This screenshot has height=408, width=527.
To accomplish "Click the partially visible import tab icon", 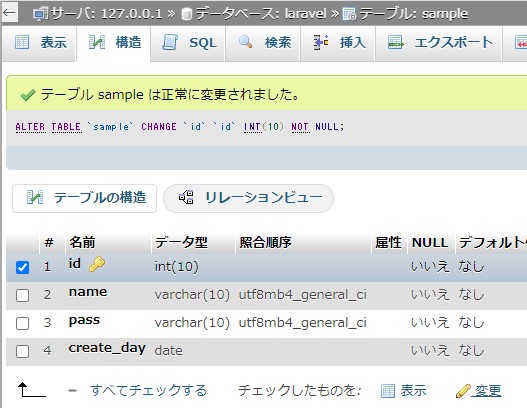I will coord(521,42).
